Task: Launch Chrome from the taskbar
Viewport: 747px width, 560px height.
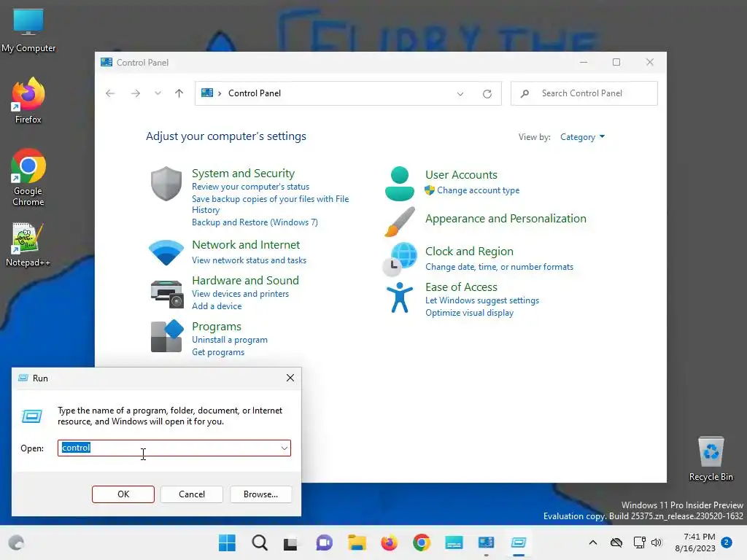Action: pyautogui.click(x=422, y=542)
